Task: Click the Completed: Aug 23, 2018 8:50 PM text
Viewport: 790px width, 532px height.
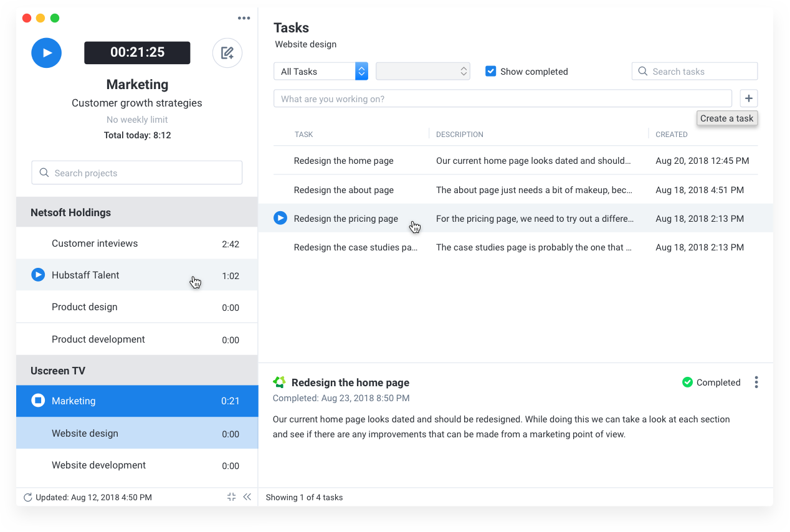Action: 341,398
